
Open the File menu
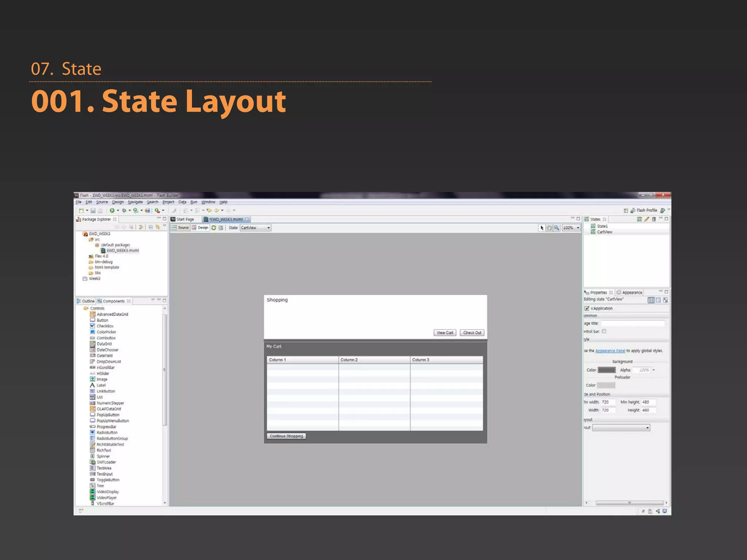[78, 202]
